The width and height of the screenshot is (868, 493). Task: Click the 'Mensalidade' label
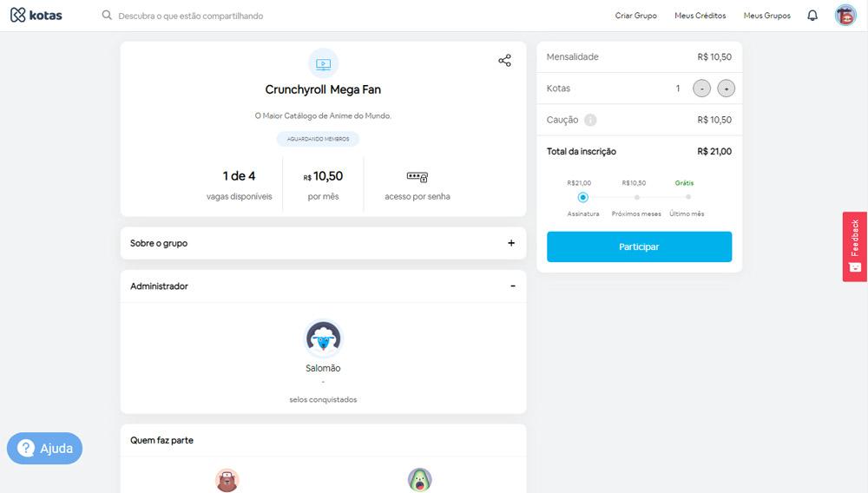click(x=572, y=57)
